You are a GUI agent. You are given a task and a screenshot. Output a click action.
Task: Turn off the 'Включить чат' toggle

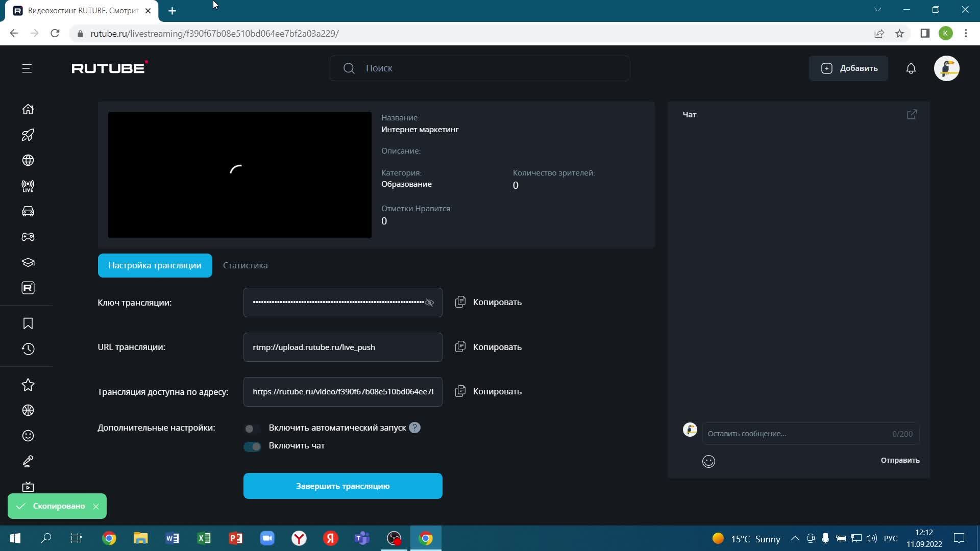coord(252,446)
